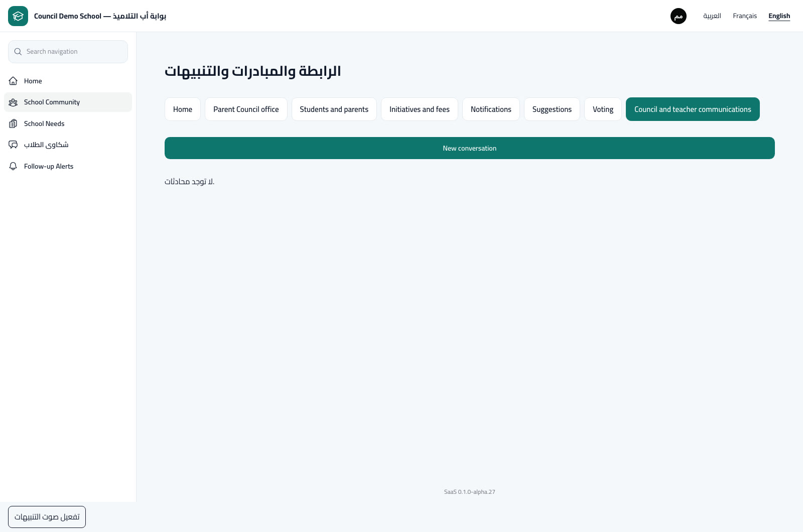Start a New conversation
The height and width of the screenshot is (532, 803).
[470, 148]
